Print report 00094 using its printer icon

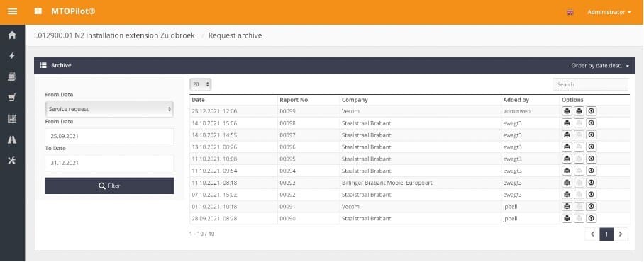pyautogui.click(x=567, y=171)
